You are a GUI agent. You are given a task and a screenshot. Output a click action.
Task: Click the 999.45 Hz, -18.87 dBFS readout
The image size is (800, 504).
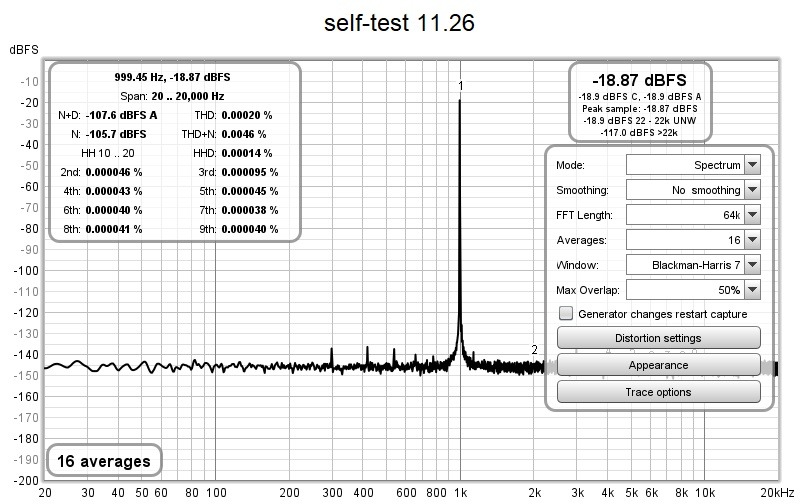[x=172, y=77]
